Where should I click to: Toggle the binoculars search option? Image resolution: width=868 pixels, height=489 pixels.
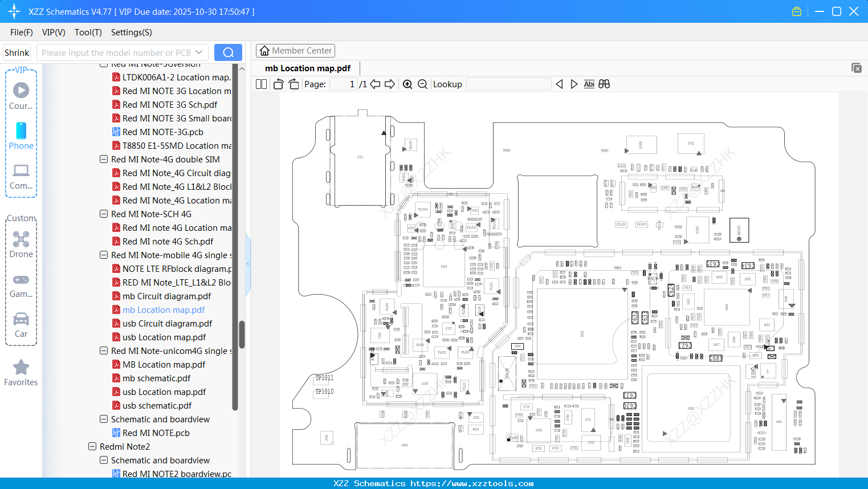tap(604, 84)
